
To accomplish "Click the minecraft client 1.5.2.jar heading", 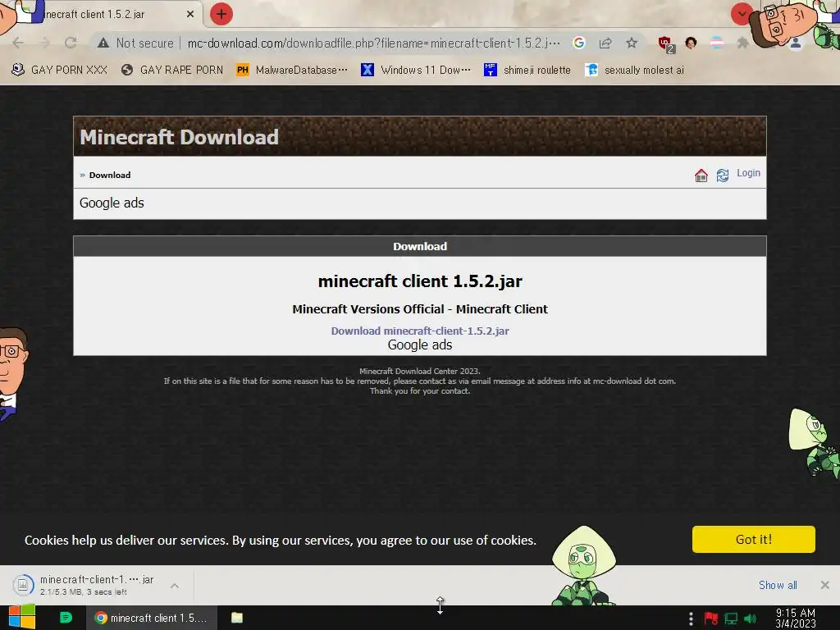I will pyautogui.click(x=420, y=281).
